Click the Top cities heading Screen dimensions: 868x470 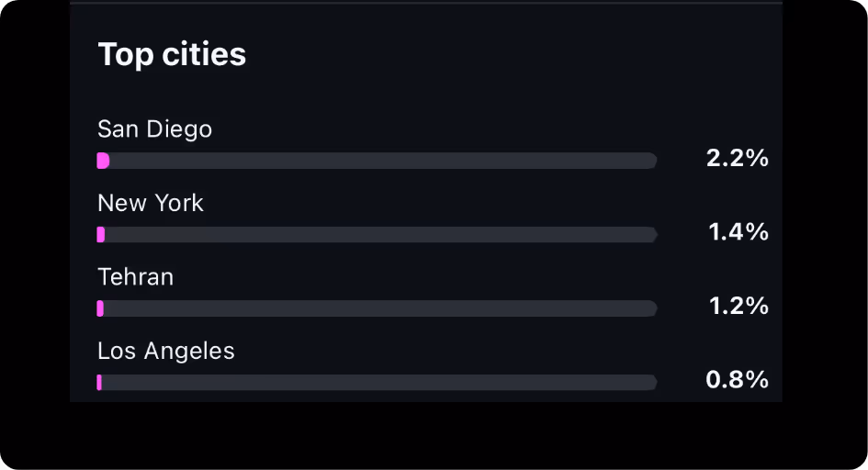[x=172, y=55]
